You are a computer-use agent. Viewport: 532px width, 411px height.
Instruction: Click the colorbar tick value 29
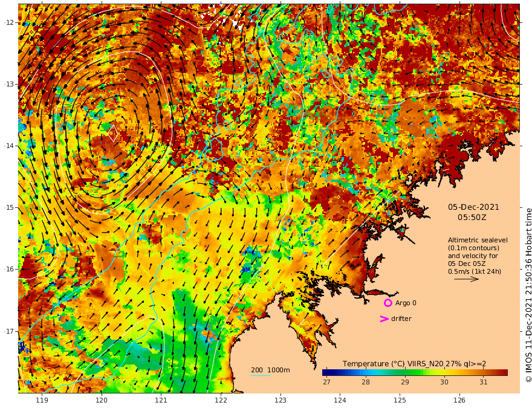point(405,382)
